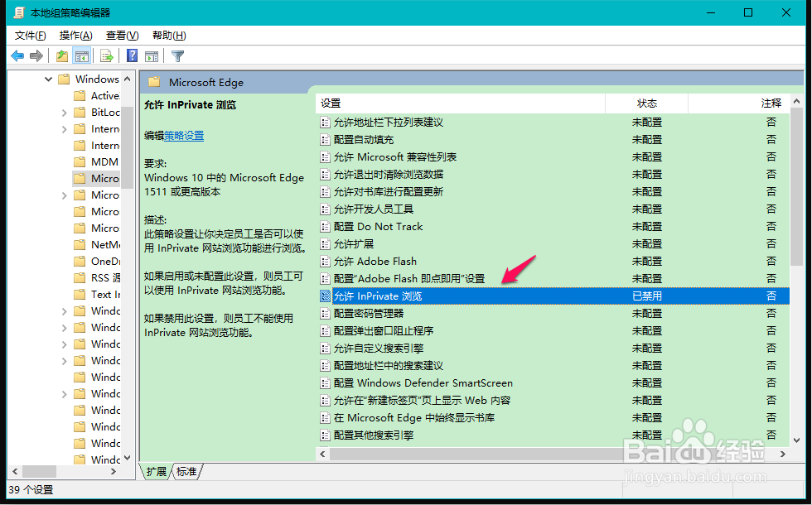Click the policy icon beside 配置密码管理器
Image resolution: width=812 pixels, height=505 pixels.
pyautogui.click(x=325, y=314)
